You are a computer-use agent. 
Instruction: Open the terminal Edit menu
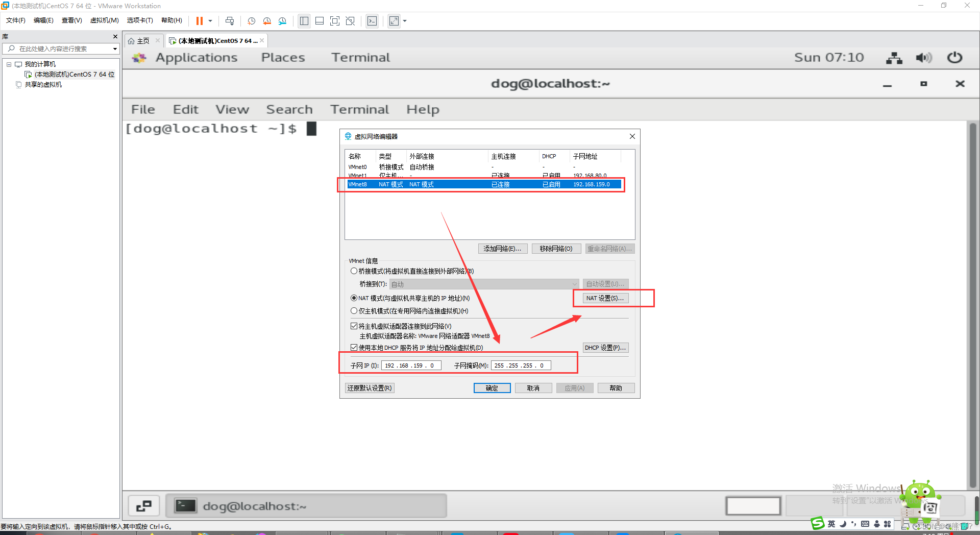pyautogui.click(x=185, y=109)
